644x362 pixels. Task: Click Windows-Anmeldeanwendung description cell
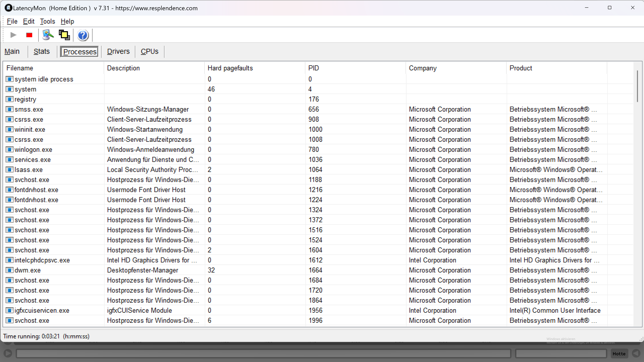pyautogui.click(x=150, y=149)
